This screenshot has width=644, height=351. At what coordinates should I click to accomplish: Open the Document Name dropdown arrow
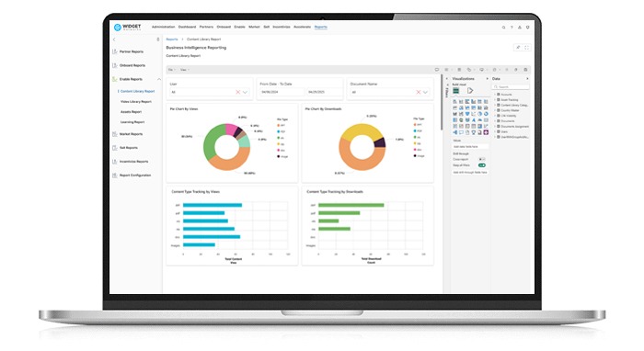tap(425, 92)
